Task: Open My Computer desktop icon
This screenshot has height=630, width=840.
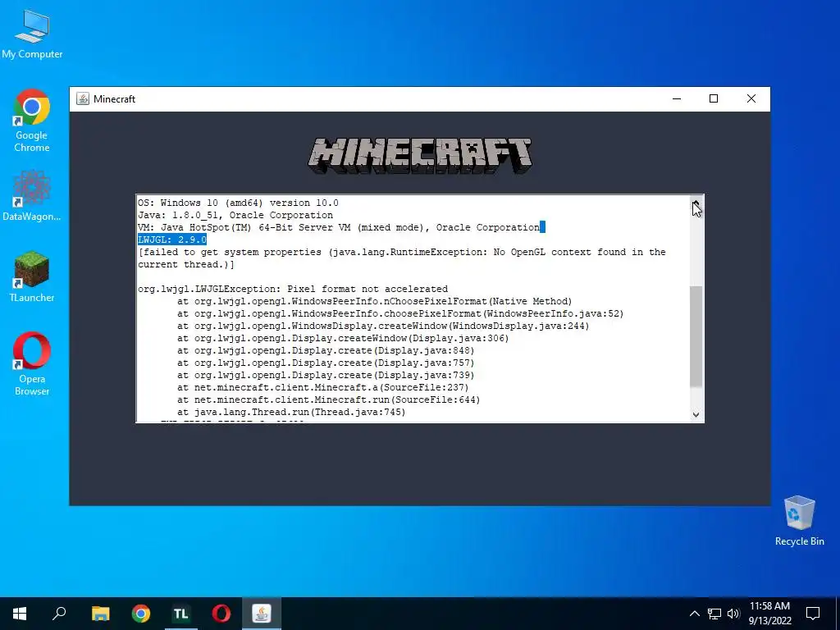Action: [32, 34]
